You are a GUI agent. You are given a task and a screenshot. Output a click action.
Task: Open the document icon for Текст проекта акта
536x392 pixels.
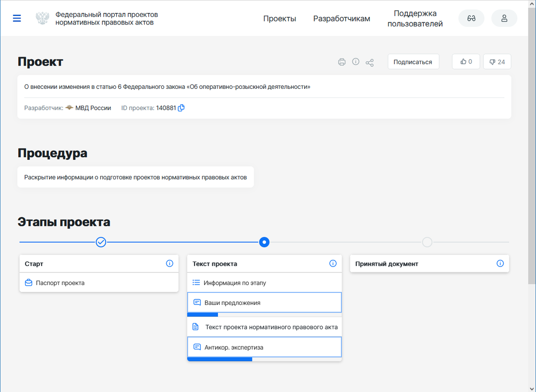pos(196,326)
